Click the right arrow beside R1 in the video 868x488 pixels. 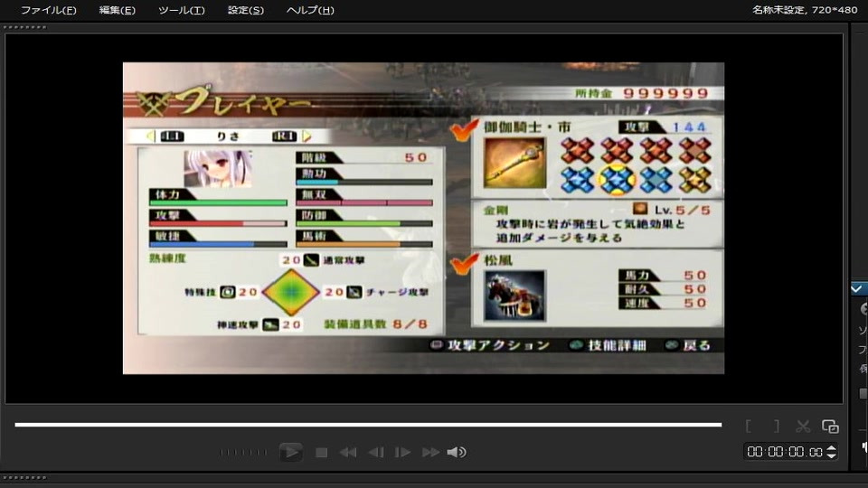coord(307,136)
